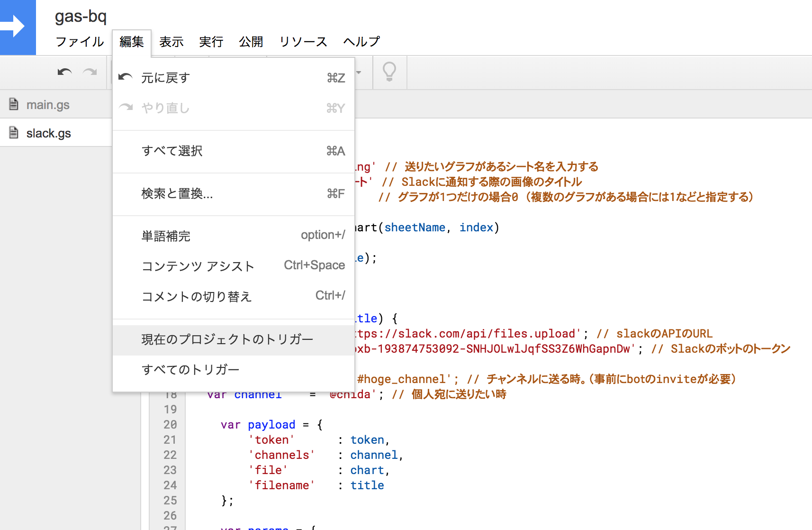Click line number 20 in gutter
The image size is (812, 530).
pos(170,424)
